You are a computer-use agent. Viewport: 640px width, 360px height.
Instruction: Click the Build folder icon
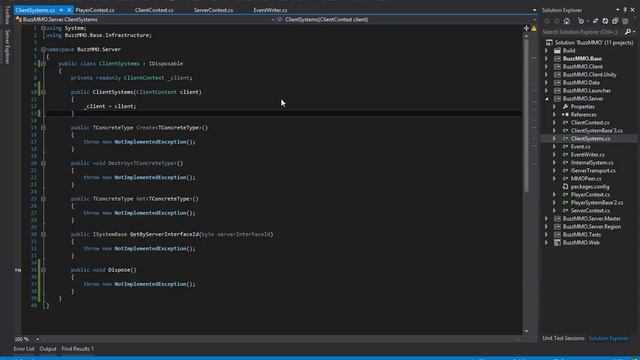pyautogui.click(x=557, y=51)
